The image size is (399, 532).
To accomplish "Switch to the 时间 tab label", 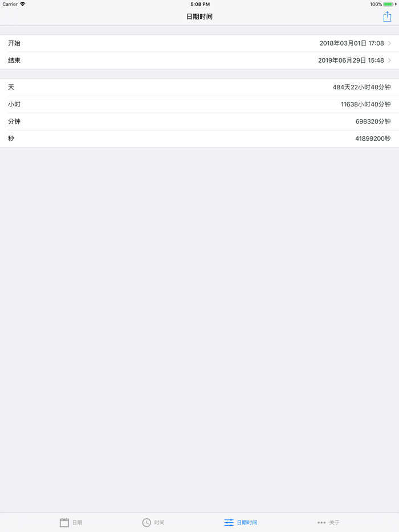I will tap(159, 522).
